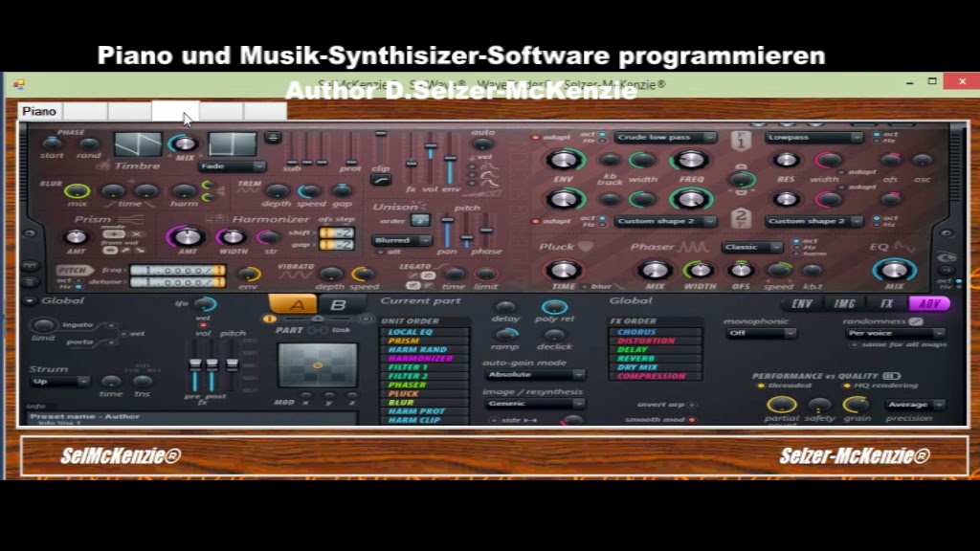Click the Filter 1 badge icon
The width and height of the screenshot is (980, 551).
coord(741,141)
